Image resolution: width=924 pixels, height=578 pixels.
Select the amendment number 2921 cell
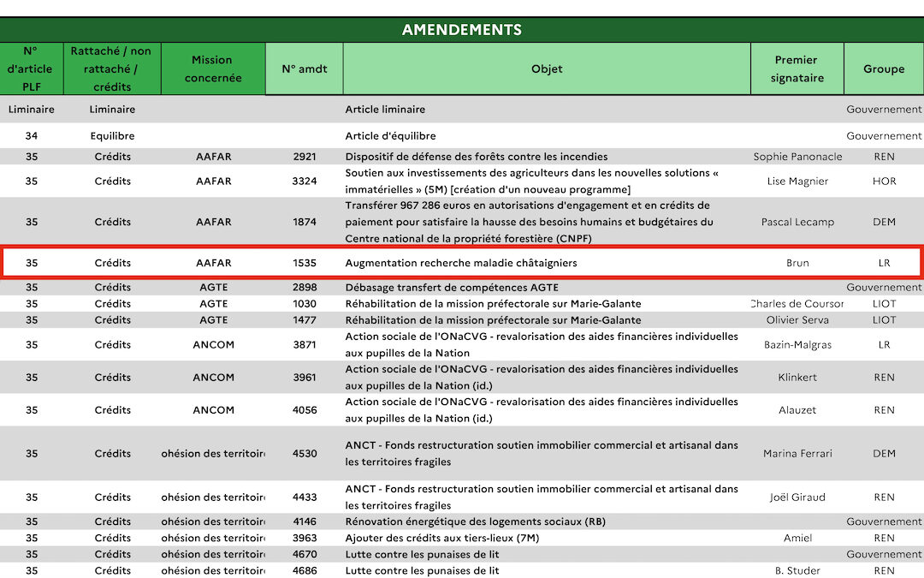pos(304,157)
